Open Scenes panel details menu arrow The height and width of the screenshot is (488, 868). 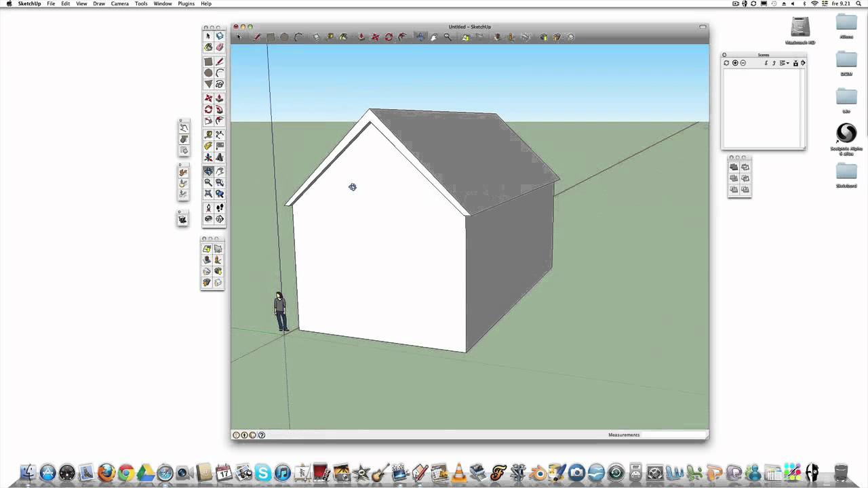click(803, 63)
